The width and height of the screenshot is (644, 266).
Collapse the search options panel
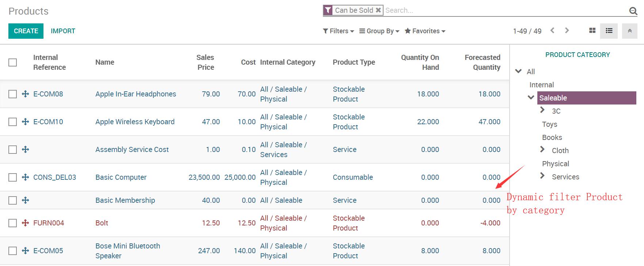[x=630, y=31]
